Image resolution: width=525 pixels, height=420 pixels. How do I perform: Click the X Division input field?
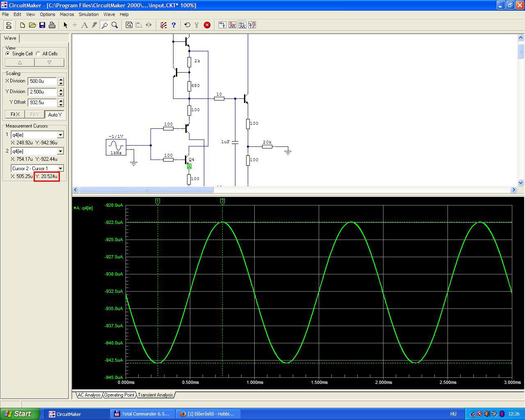click(x=42, y=81)
